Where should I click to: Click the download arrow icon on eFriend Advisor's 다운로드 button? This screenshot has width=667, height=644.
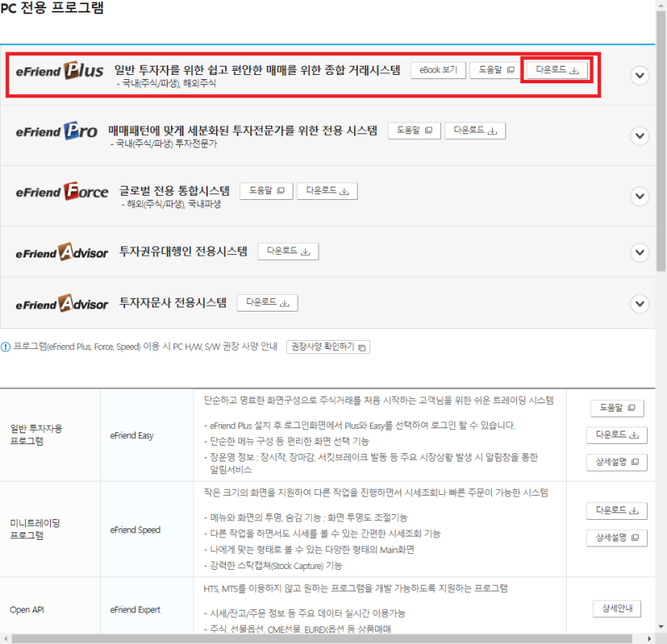tap(306, 251)
